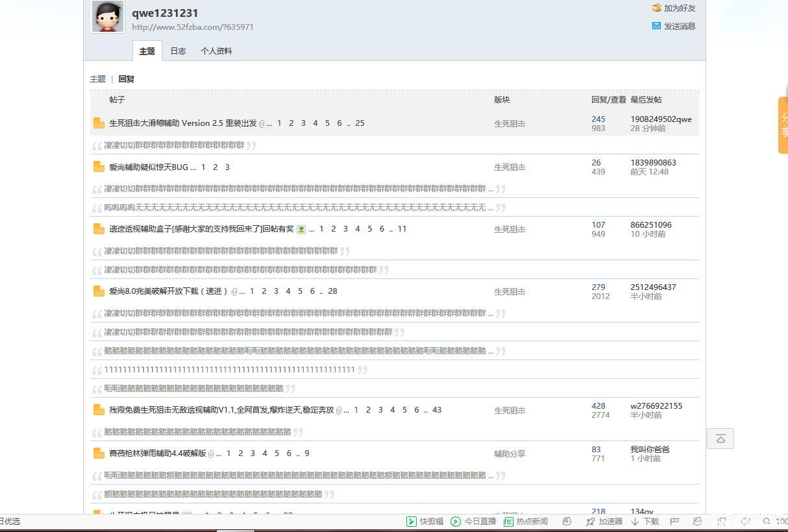This screenshot has height=532, width=788.
Task: Open the 下载 downloads arrow icon
Action: click(x=635, y=522)
